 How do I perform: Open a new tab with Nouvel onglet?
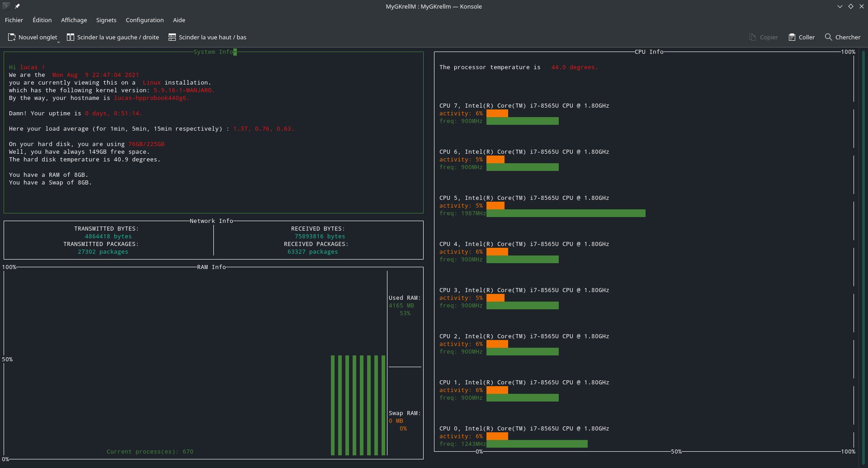point(32,37)
